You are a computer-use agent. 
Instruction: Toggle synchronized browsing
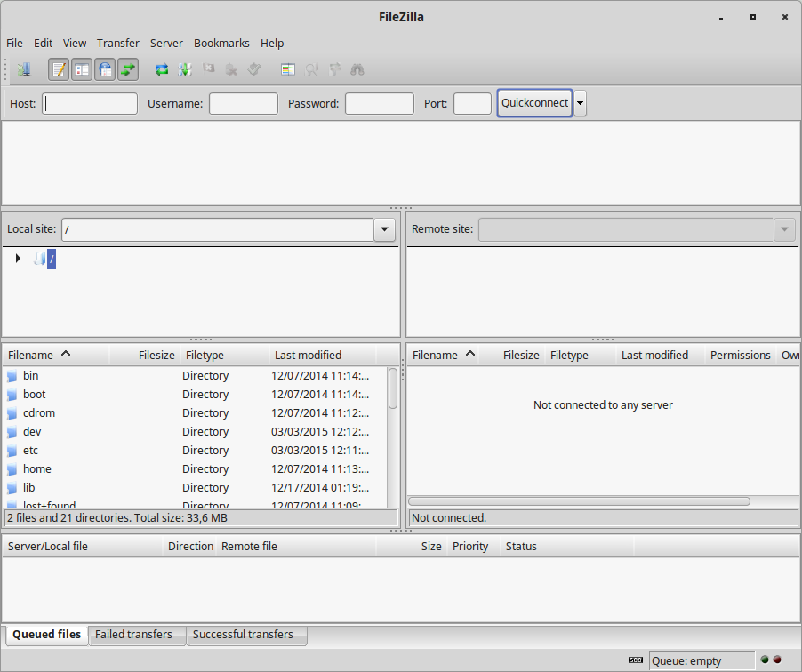tap(333, 69)
